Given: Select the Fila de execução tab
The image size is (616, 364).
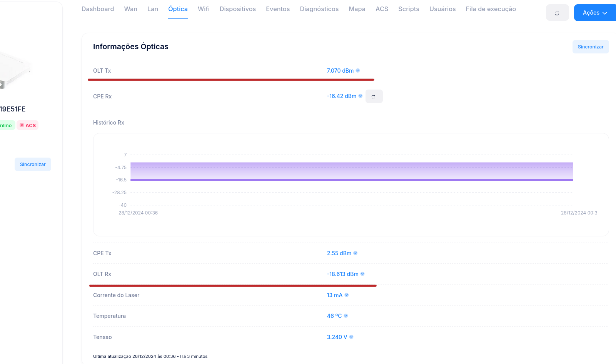Looking at the screenshot, I should click(x=491, y=9).
